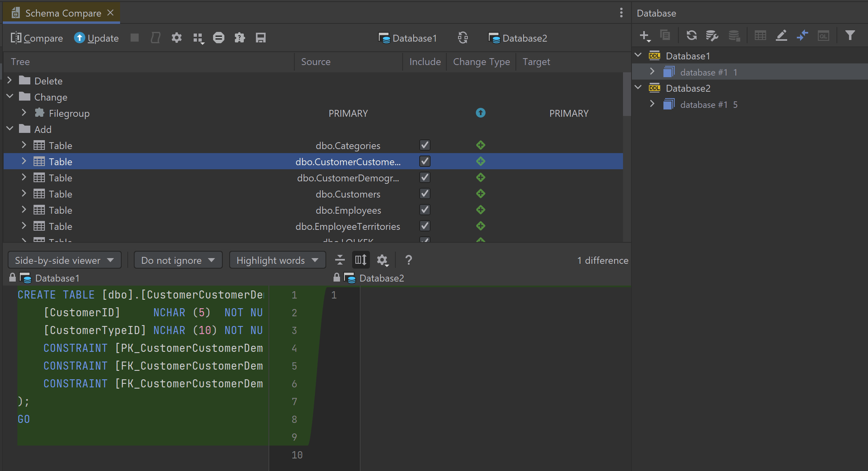Click the filter funnel icon
Screen dimensions: 868x471
[x=850, y=36]
